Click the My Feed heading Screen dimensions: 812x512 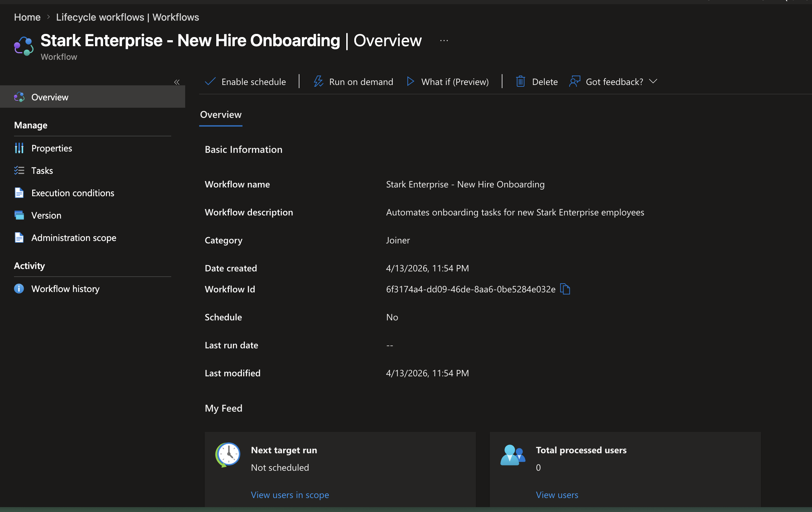pos(224,408)
